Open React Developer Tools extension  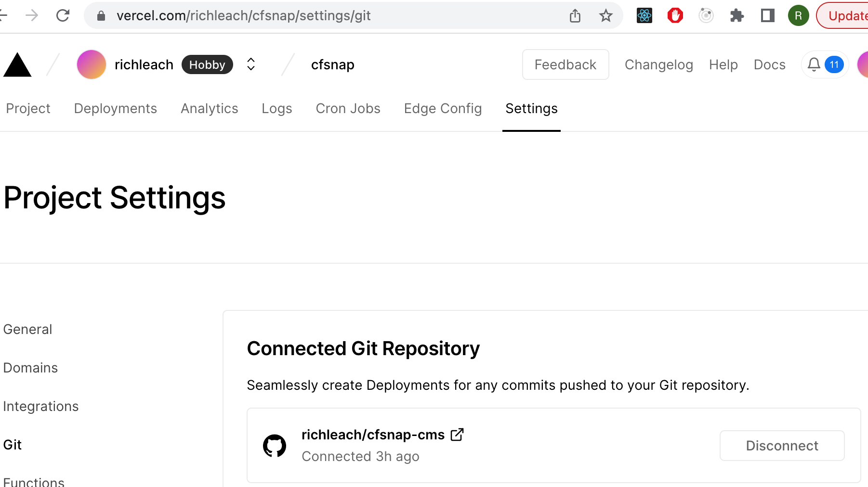click(644, 16)
